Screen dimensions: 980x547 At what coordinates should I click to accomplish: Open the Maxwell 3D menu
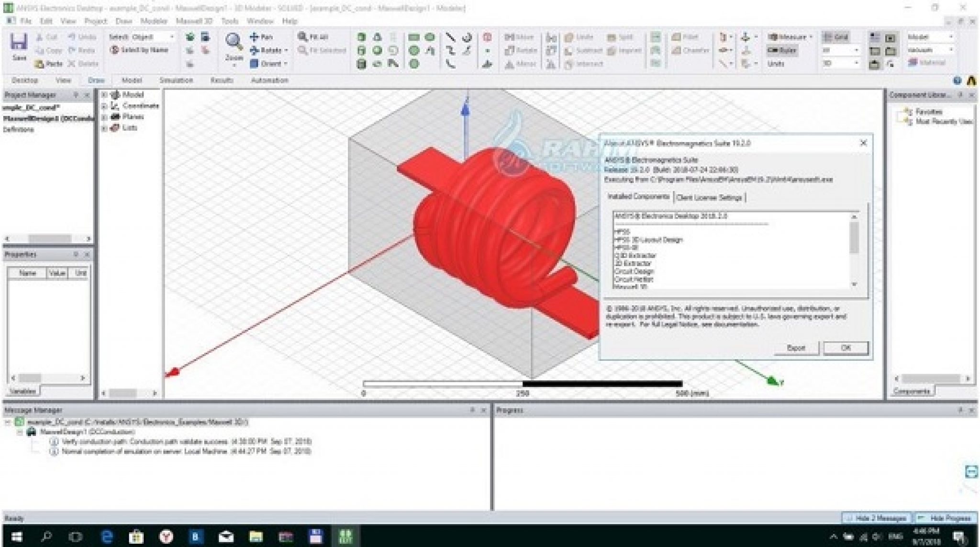point(194,21)
